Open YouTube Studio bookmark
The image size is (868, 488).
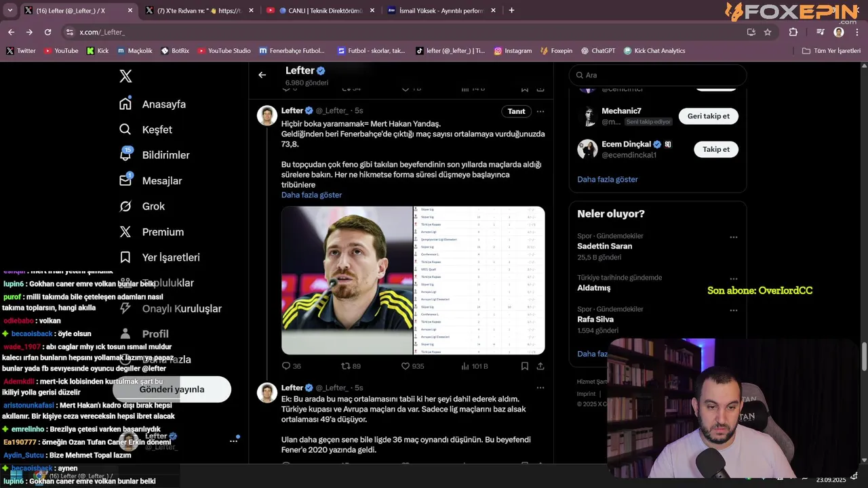click(224, 51)
